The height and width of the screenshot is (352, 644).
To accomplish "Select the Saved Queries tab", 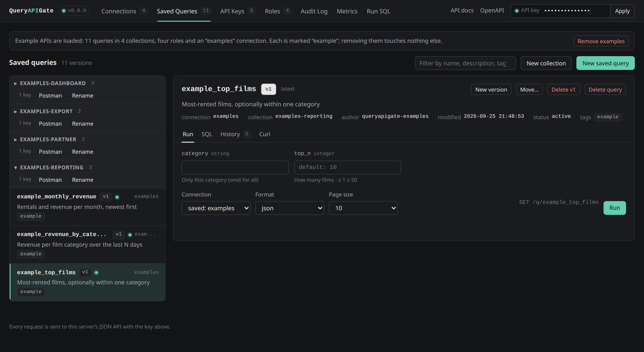I will tap(184, 11).
